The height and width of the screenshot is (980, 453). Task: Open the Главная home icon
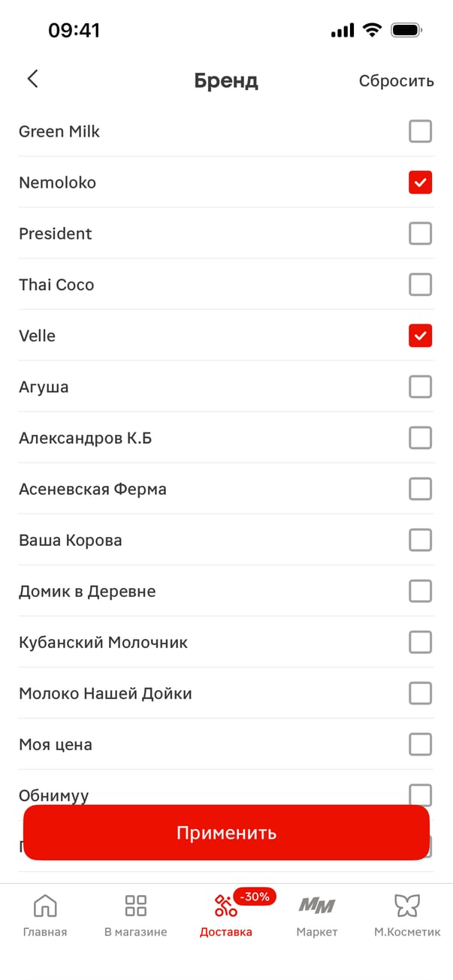pos(45,906)
